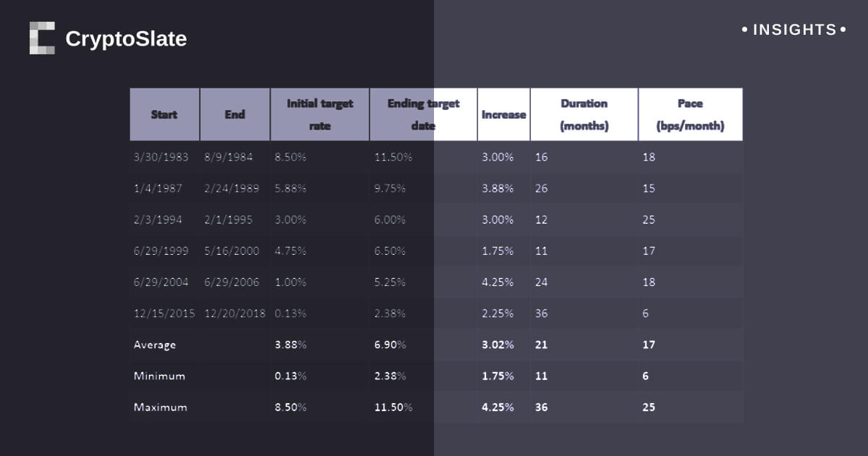Select the 3.02% average increase cell

(x=498, y=345)
